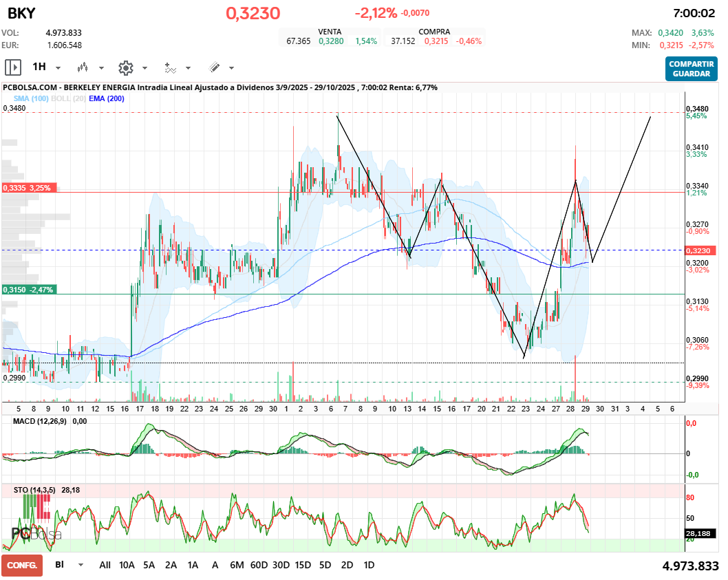Click the VENTA volume 67.365
728x580 pixels.
[x=298, y=41]
